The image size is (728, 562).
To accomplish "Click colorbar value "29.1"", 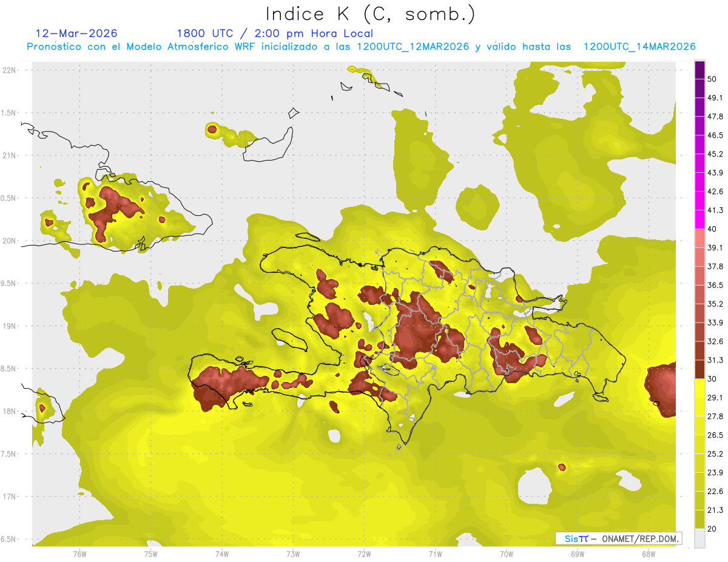I will tap(716, 398).
